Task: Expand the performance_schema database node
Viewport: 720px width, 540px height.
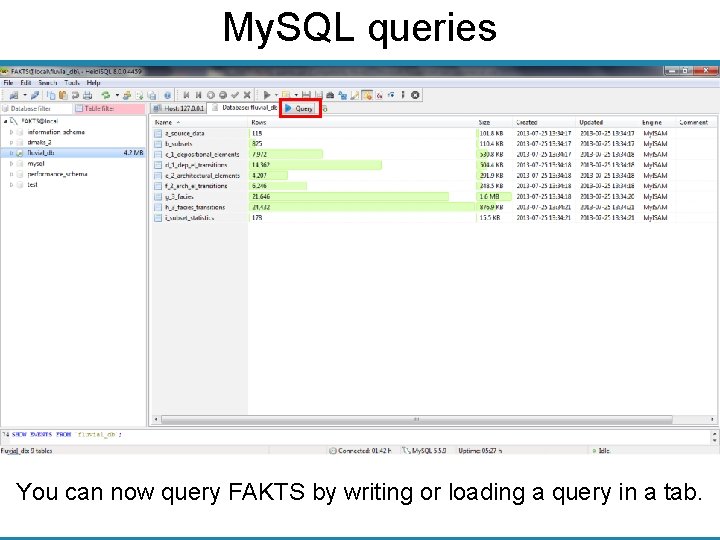Action: pos(11,174)
